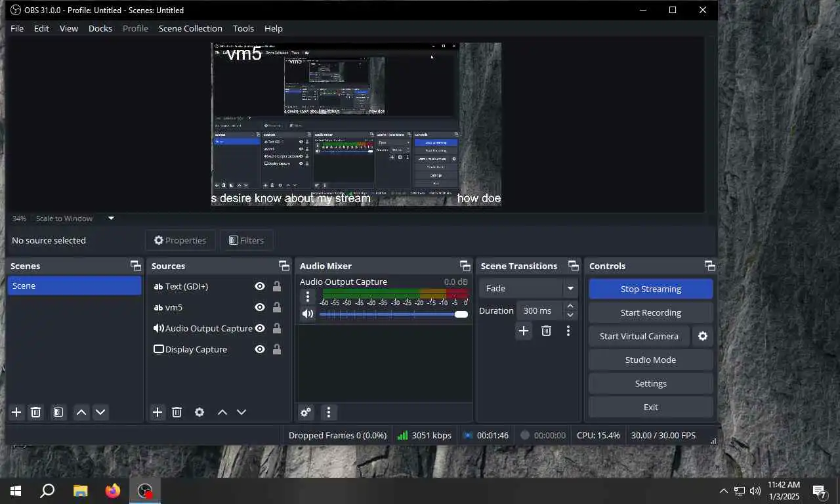Open Audio Output Capture options dots

tap(308, 297)
